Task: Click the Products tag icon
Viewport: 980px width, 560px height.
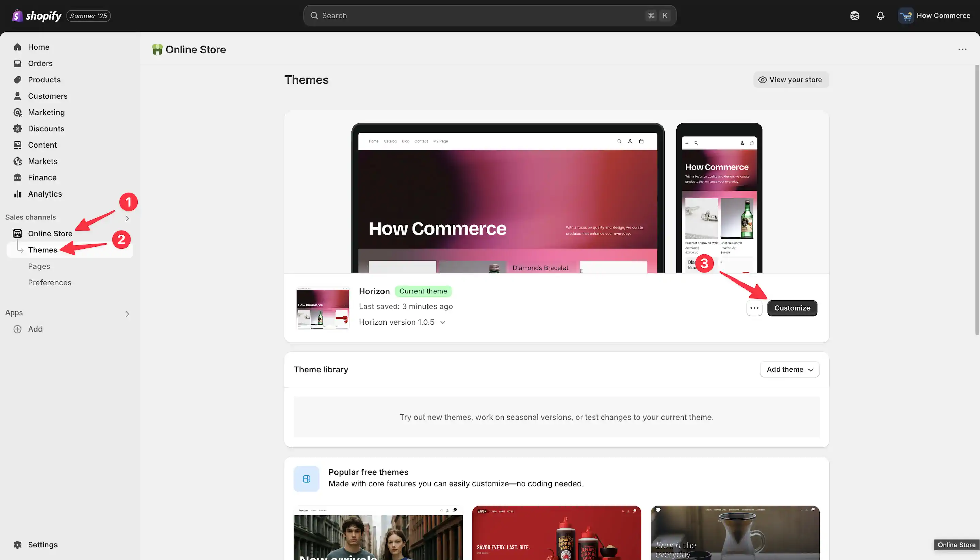Action: 17,80
